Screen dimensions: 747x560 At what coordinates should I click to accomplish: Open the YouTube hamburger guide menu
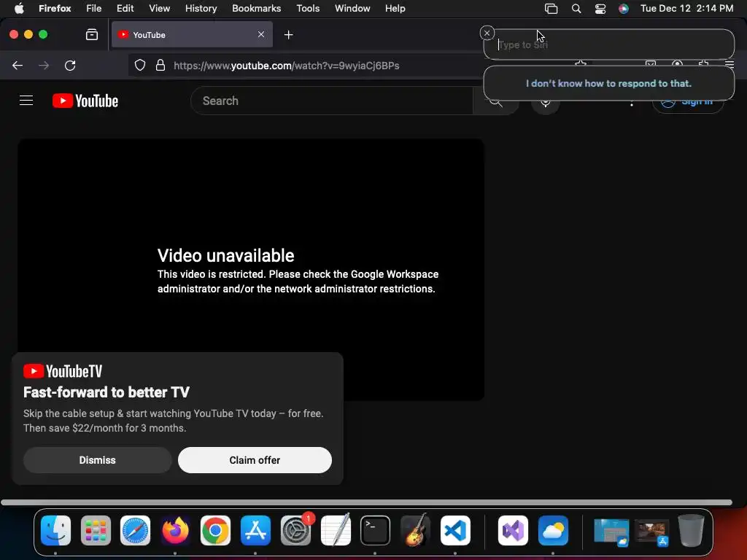(26, 101)
